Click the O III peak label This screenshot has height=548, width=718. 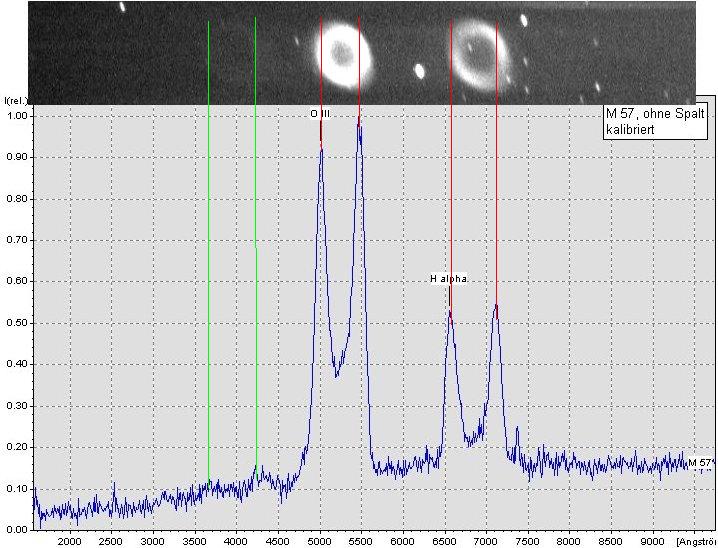click(x=319, y=114)
